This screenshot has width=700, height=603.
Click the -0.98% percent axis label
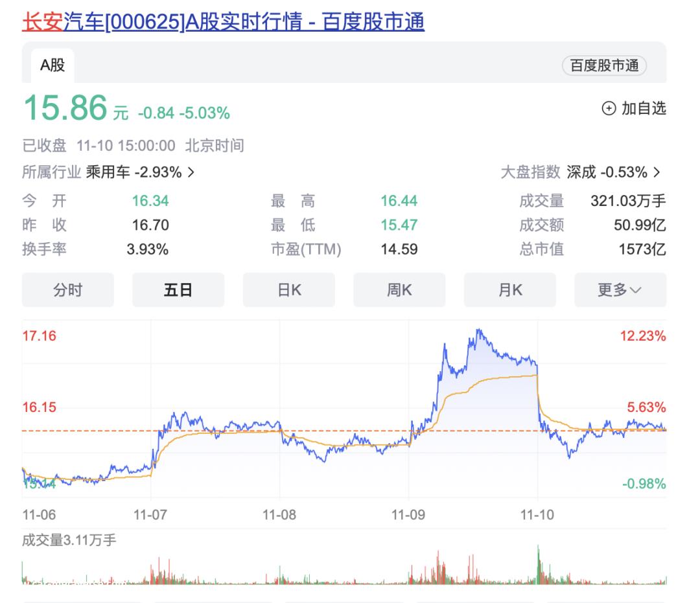point(644,483)
